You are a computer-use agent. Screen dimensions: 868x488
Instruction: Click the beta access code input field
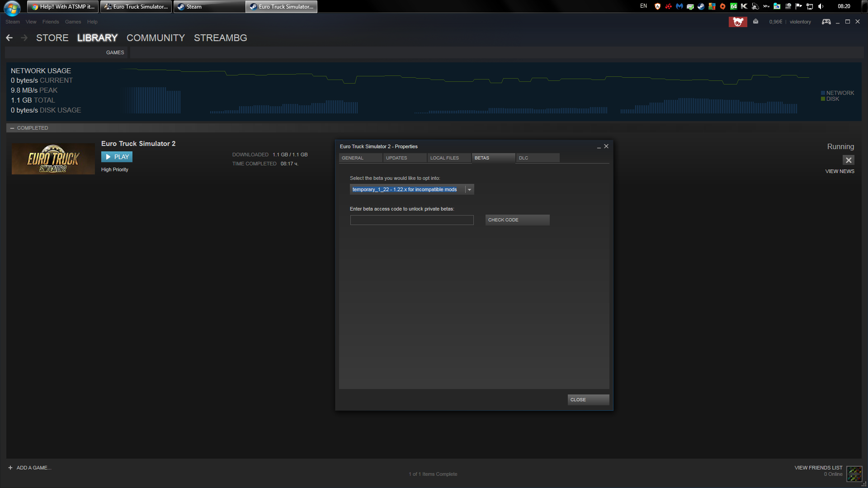click(411, 219)
